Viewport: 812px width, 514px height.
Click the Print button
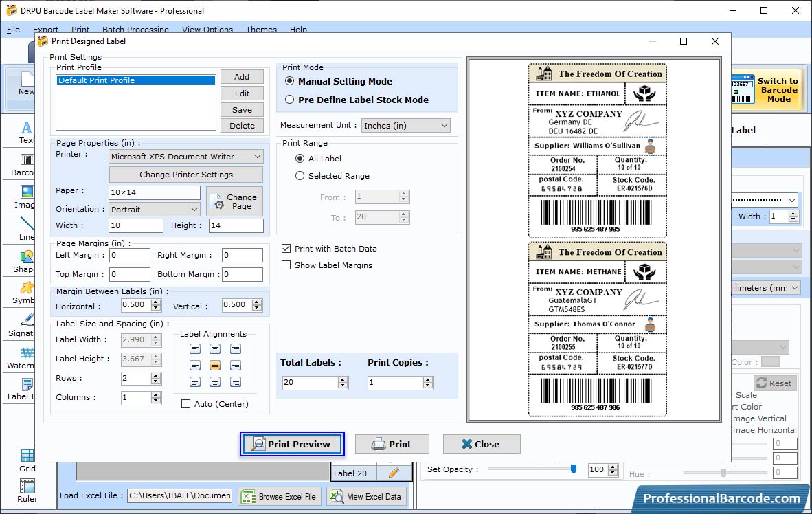click(392, 444)
